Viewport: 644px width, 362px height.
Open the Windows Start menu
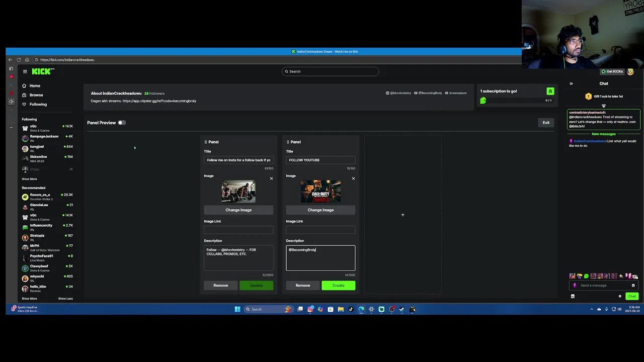tap(237, 309)
